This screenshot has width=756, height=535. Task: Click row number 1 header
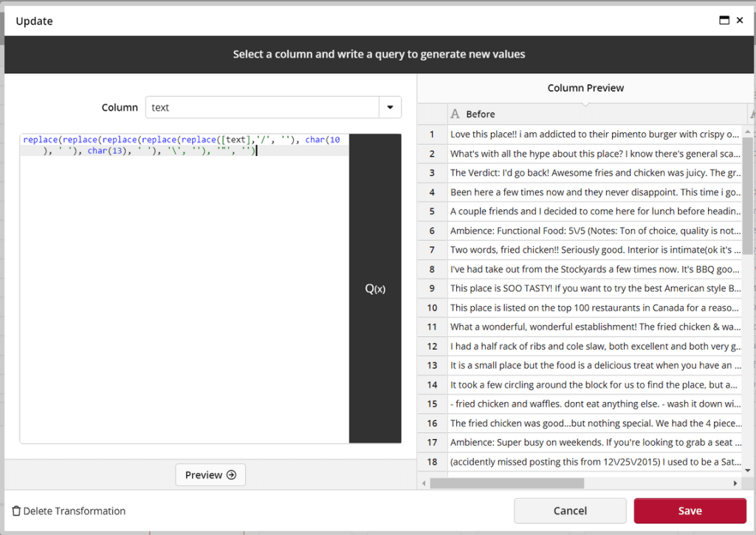[432, 134]
